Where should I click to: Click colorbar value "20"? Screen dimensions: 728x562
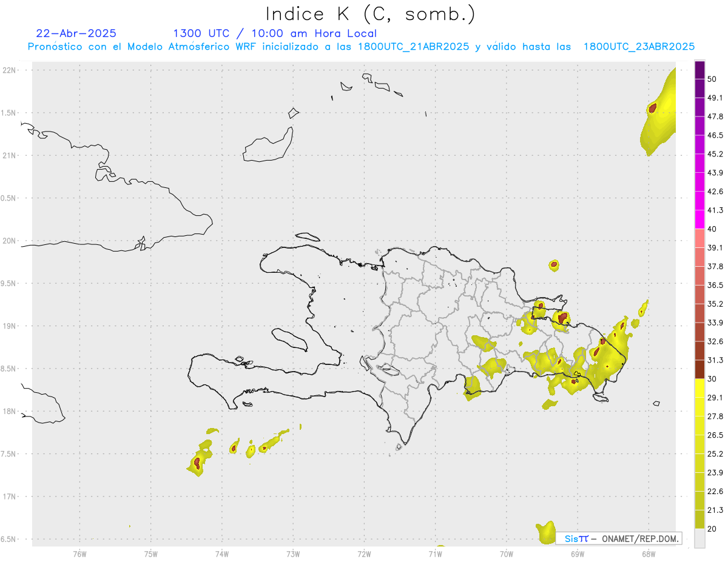[x=712, y=529]
